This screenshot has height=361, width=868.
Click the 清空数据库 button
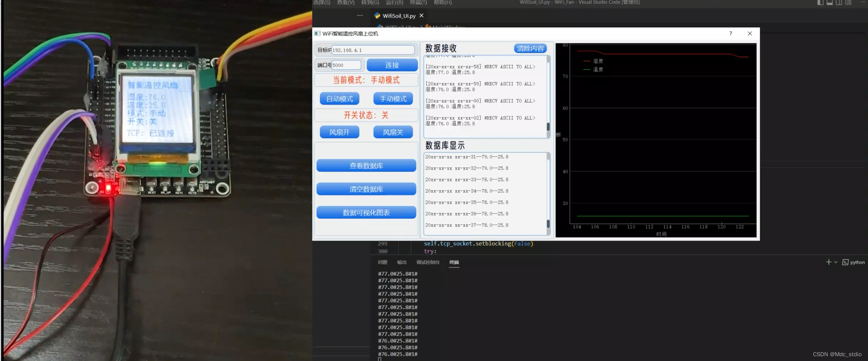coord(366,189)
